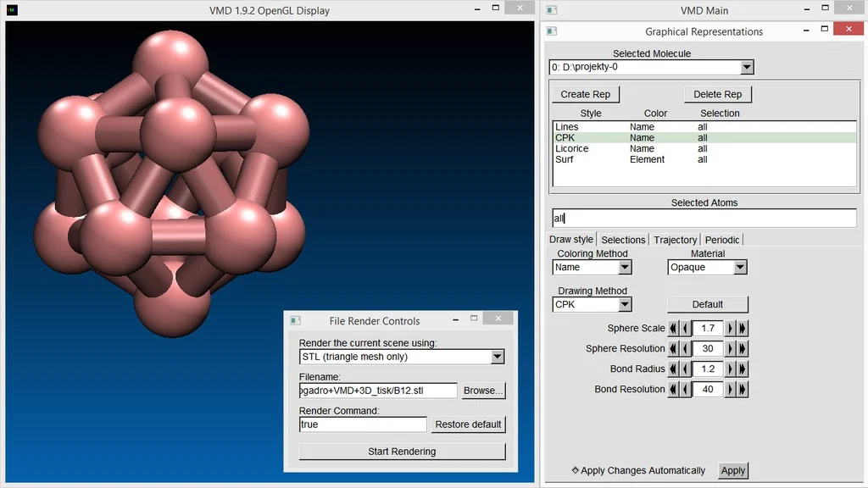868x488 pixels.
Task: Switch to the Periodic tab
Action: [722, 240]
